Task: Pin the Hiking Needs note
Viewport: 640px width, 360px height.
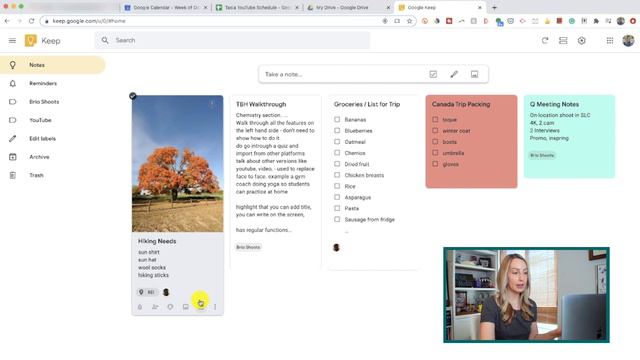Action: click(212, 104)
